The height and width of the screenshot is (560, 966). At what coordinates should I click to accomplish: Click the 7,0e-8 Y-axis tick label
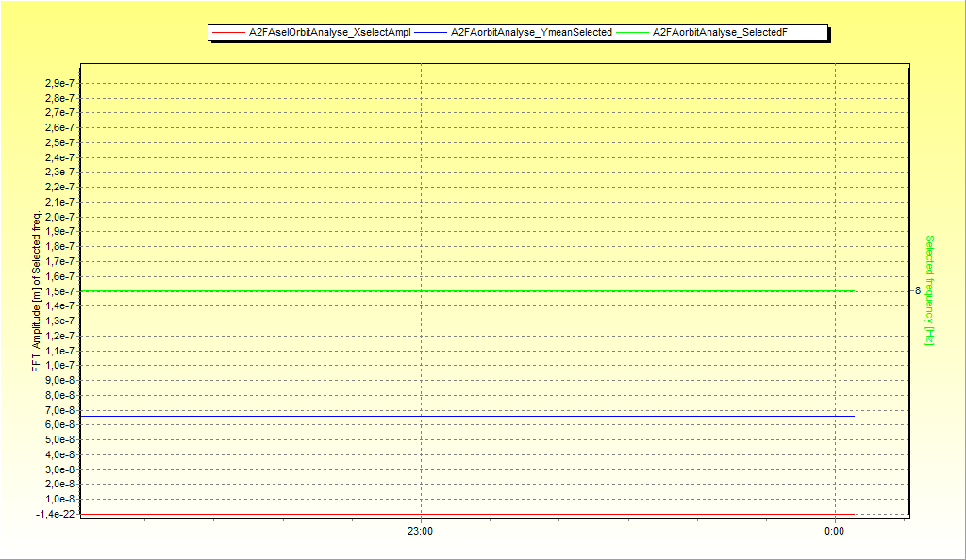pyautogui.click(x=60, y=410)
